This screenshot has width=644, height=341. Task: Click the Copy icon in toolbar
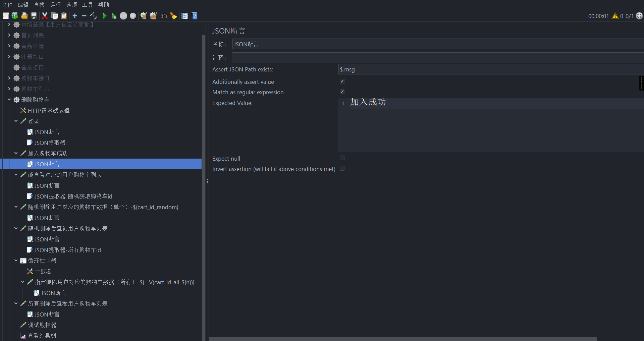pos(54,16)
